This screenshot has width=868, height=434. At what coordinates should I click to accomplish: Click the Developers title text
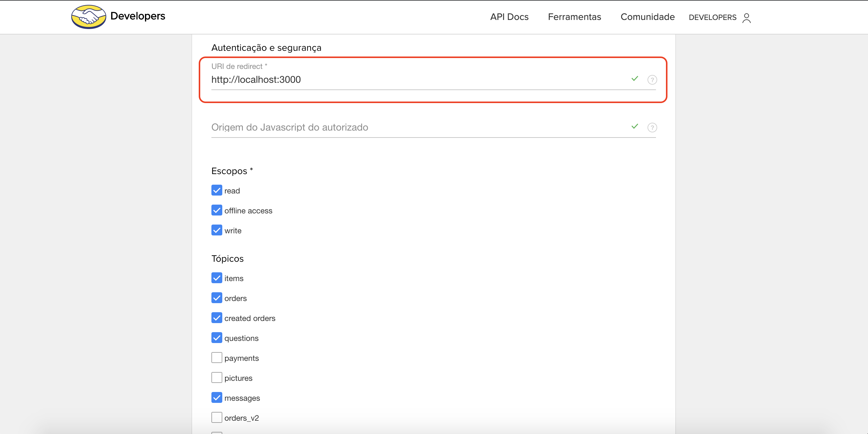137,16
